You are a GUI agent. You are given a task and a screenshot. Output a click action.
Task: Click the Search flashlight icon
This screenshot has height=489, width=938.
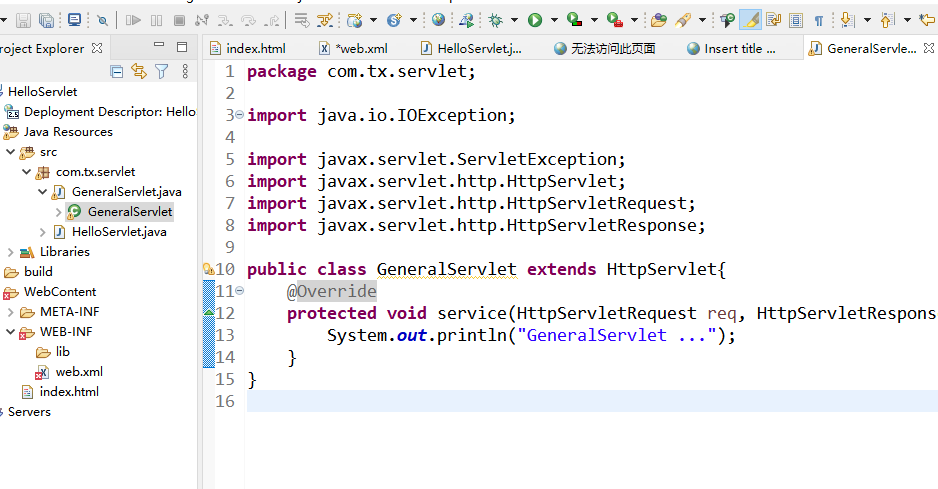pyautogui.click(x=683, y=21)
